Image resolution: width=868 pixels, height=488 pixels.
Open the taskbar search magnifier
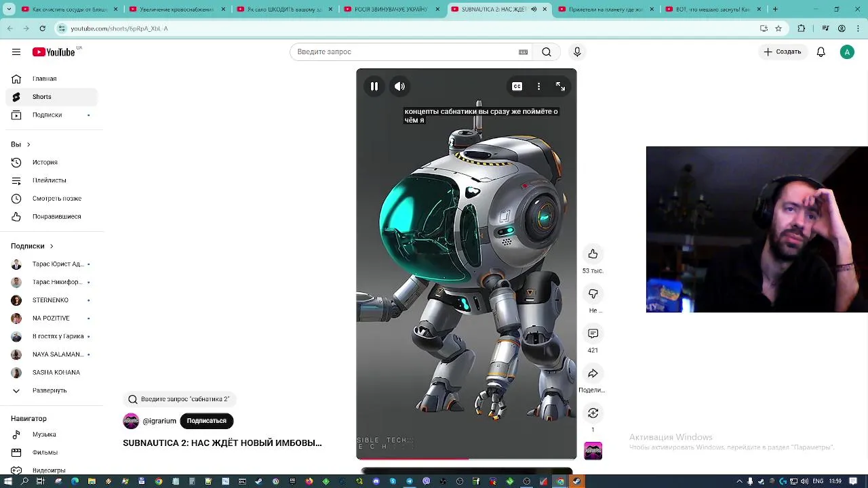pyautogui.click(x=24, y=481)
